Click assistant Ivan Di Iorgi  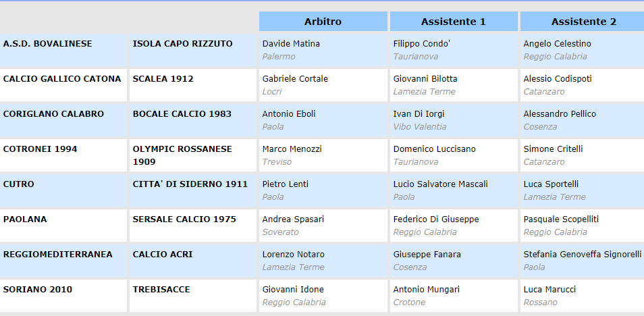[419, 114]
